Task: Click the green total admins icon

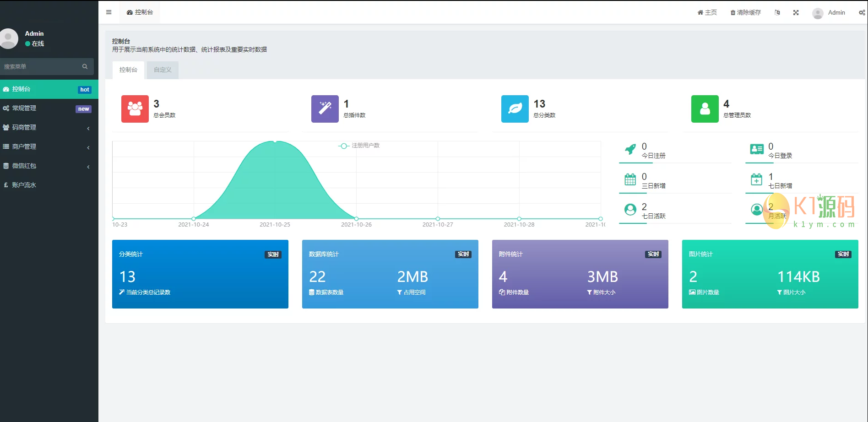Action: coord(705,109)
